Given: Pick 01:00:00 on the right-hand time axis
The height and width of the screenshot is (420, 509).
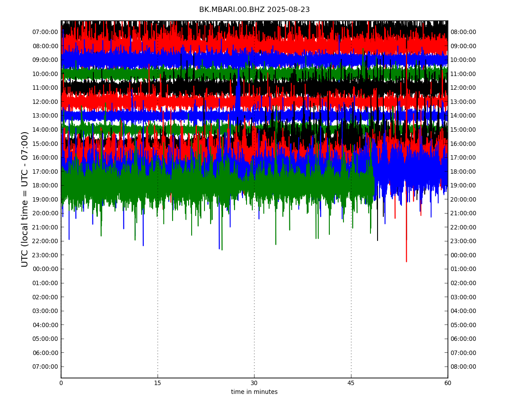Looking at the screenshot, I should [463, 269].
